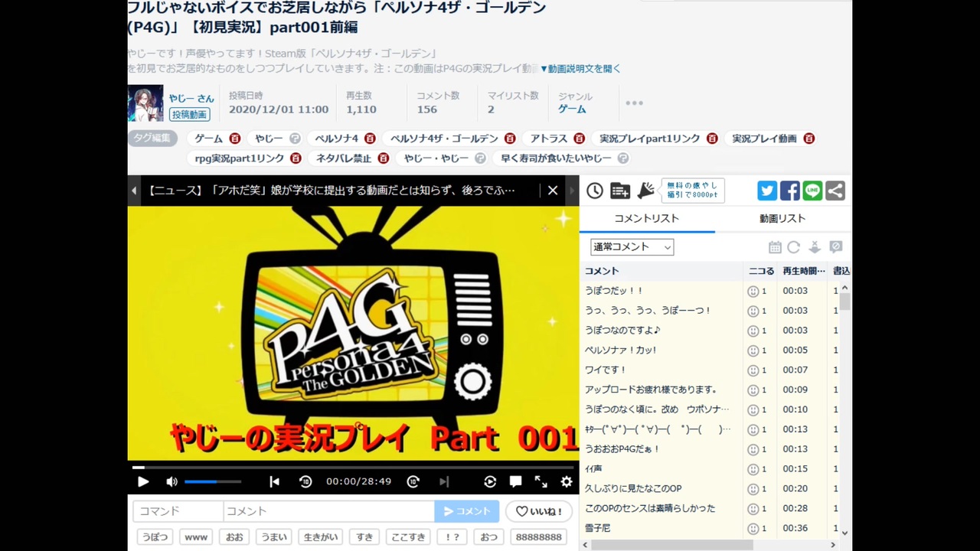Nicoru the うぽつだッ！！ comment smiley
This screenshot has width=980, height=551.
click(753, 291)
